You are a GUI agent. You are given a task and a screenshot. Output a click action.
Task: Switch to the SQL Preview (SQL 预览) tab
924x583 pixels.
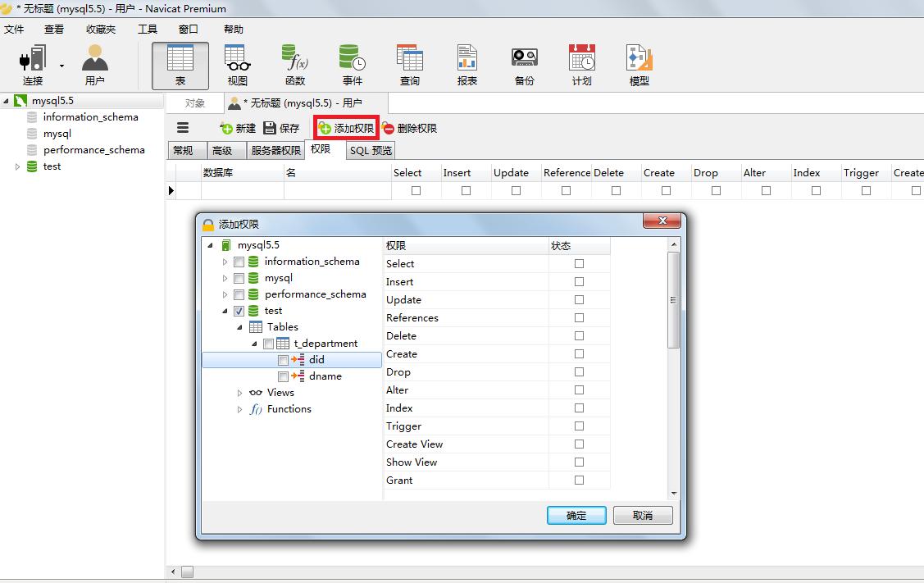point(370,150)
